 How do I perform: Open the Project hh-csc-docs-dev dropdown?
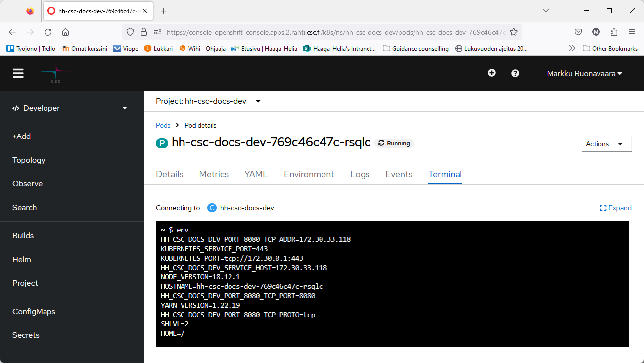click(208, 101)
